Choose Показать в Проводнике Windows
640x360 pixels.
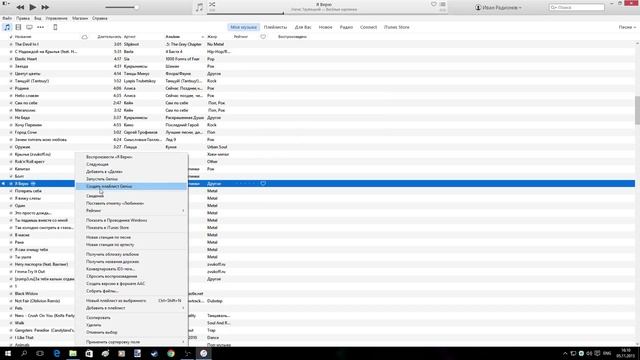point(131,220)
